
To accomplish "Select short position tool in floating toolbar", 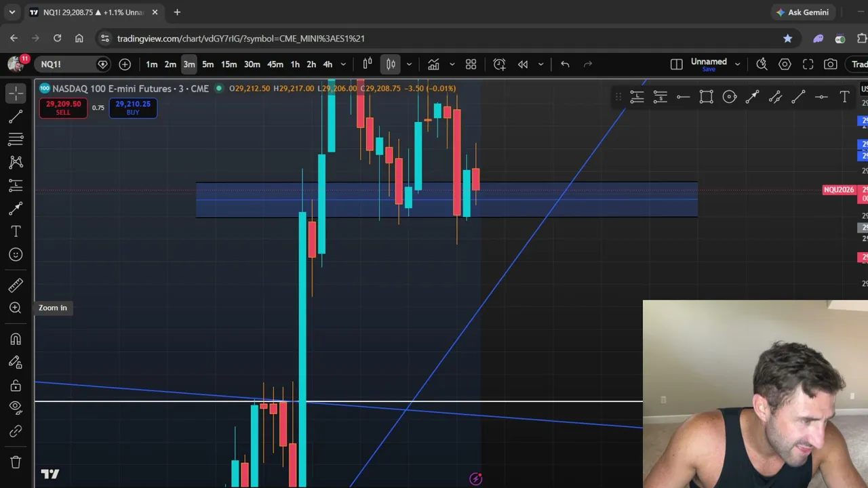I will click(660, 98).
